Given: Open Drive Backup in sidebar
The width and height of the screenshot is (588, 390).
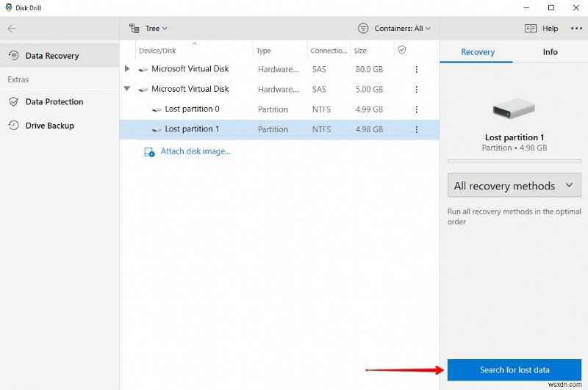Looking at the screenshot, I should point(49,126).
